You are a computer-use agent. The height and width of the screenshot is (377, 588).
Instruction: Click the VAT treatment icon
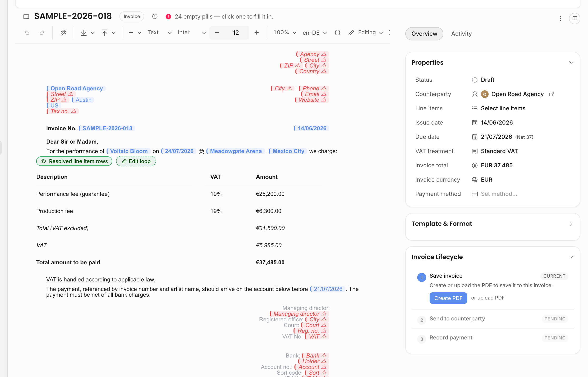[475, 151]
